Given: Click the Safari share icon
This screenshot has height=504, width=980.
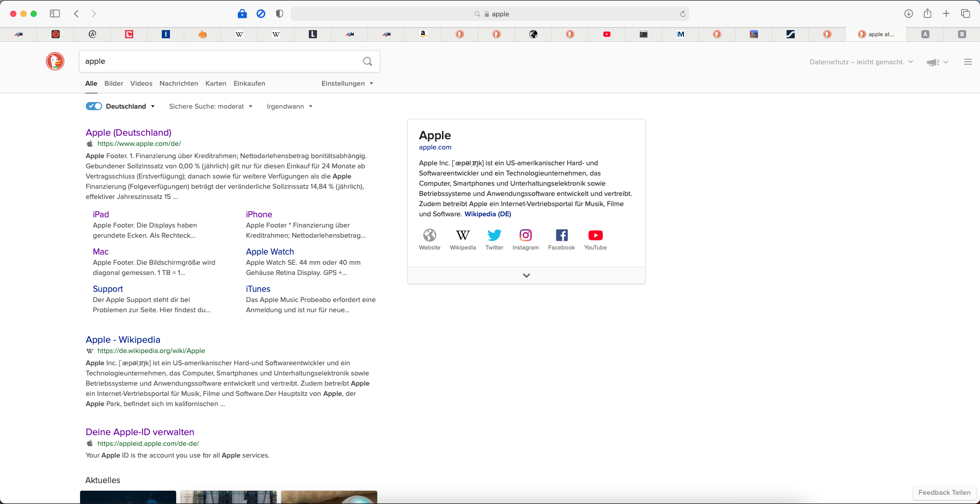Looking at the screenshot, I should tap(927, 14).
